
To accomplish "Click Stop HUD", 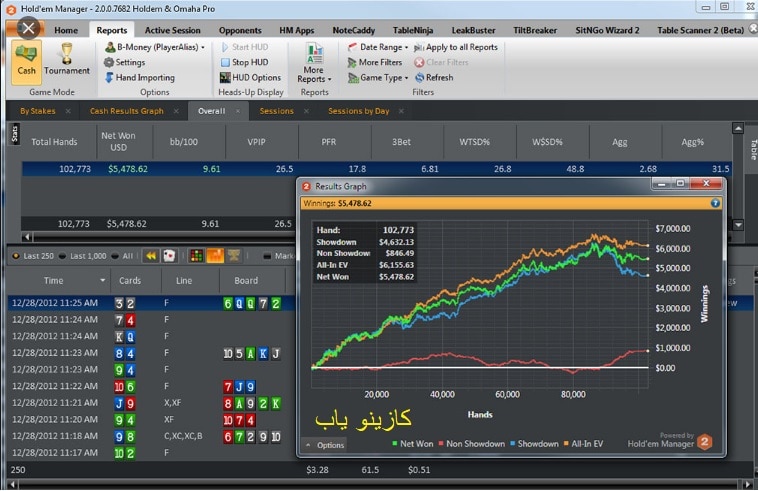I will [245, 62].
